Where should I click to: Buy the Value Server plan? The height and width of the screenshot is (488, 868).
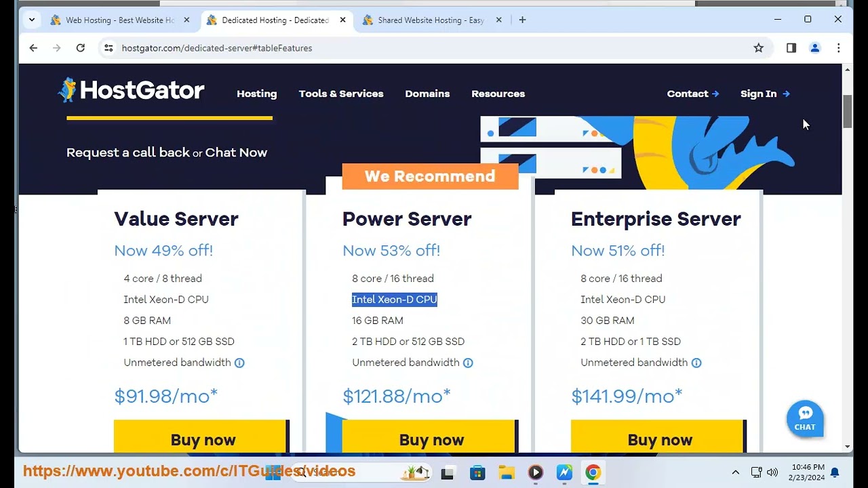coord(201,437)
